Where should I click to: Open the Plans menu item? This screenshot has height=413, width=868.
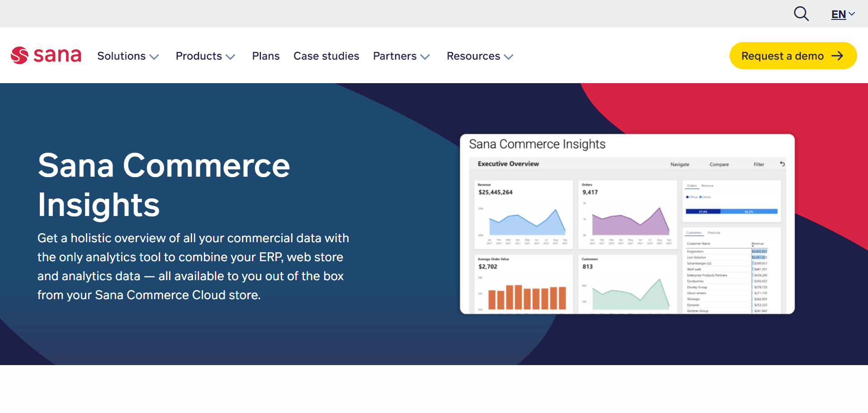266,56
